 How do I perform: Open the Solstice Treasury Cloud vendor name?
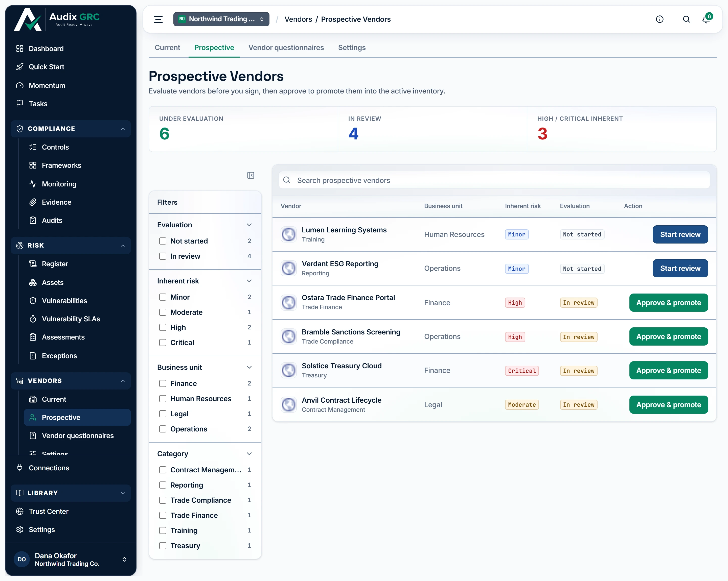(x=342, y=366)
